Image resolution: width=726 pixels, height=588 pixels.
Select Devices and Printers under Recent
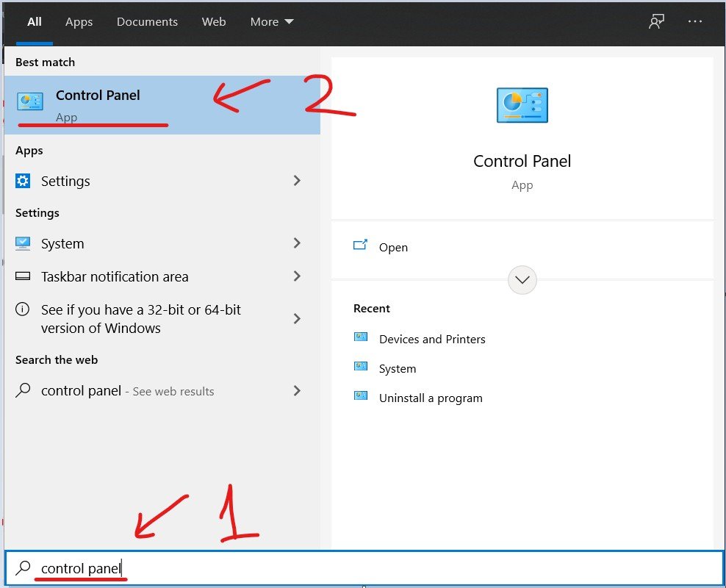point(432,339)
